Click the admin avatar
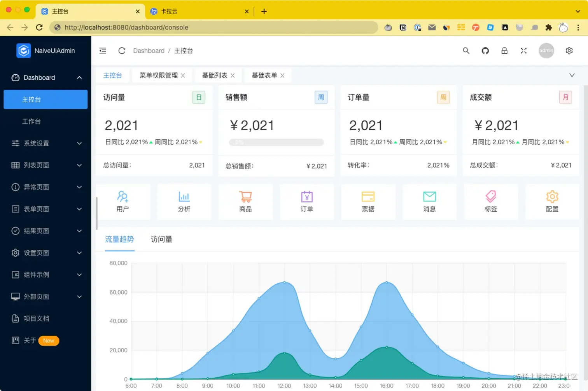 pos(546,51)
